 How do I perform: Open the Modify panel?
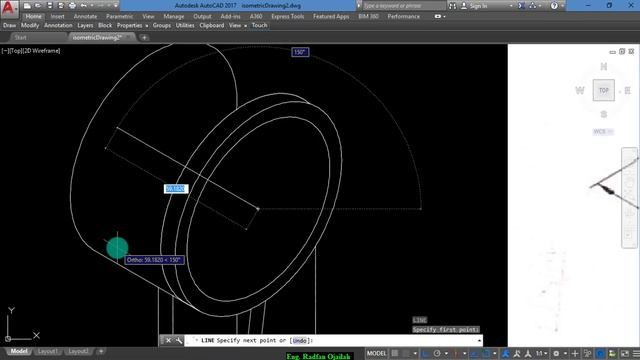coord(30,25)
